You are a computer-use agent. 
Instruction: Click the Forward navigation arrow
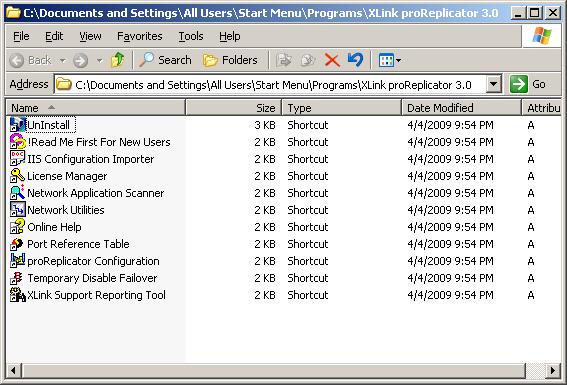coord(81,60)
